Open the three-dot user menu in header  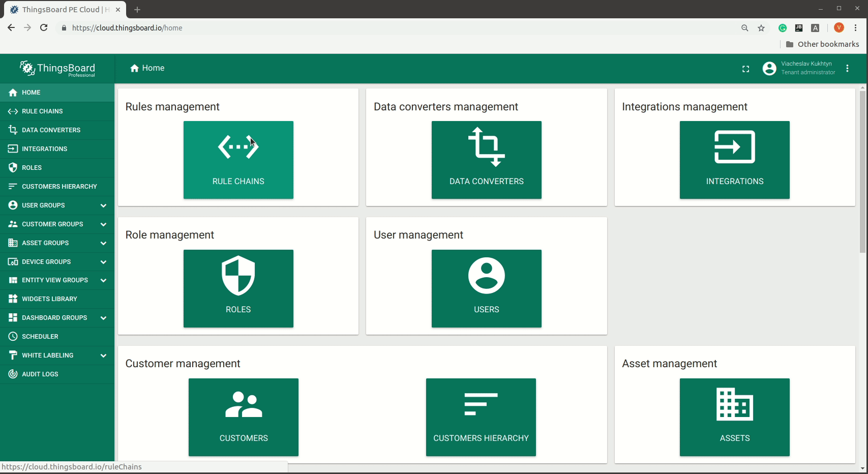click(x=847, y=69)
